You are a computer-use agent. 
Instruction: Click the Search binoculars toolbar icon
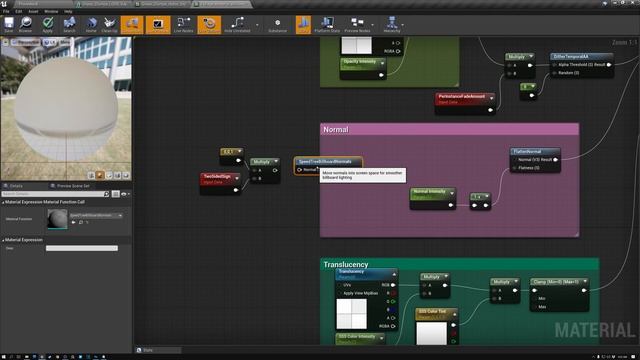pos(69,24)
